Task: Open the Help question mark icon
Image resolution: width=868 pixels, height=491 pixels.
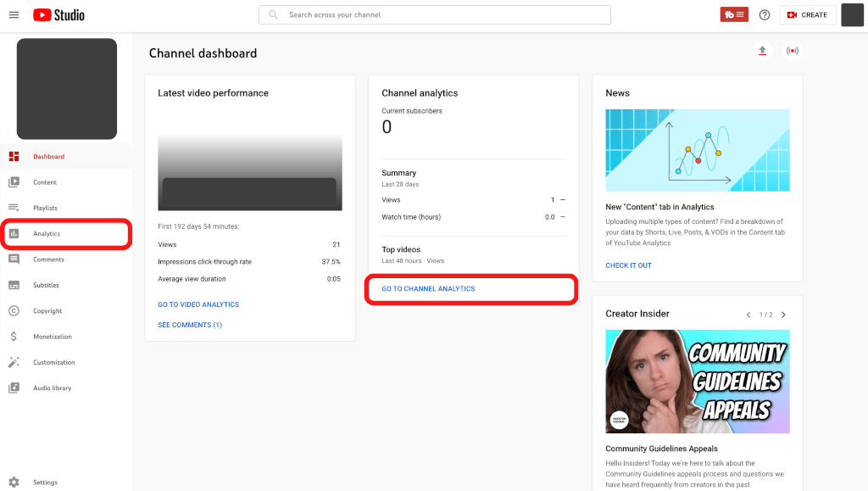Action: [x=765, y=15]
